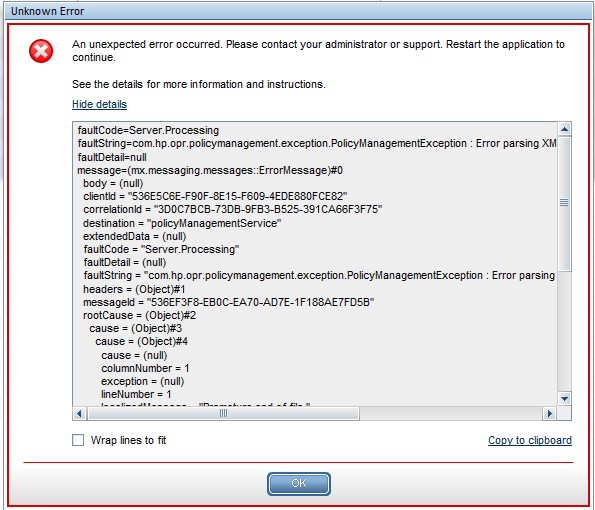
Task: Click the rootCause = (Object)#2 line
Action: coord(140,315)
